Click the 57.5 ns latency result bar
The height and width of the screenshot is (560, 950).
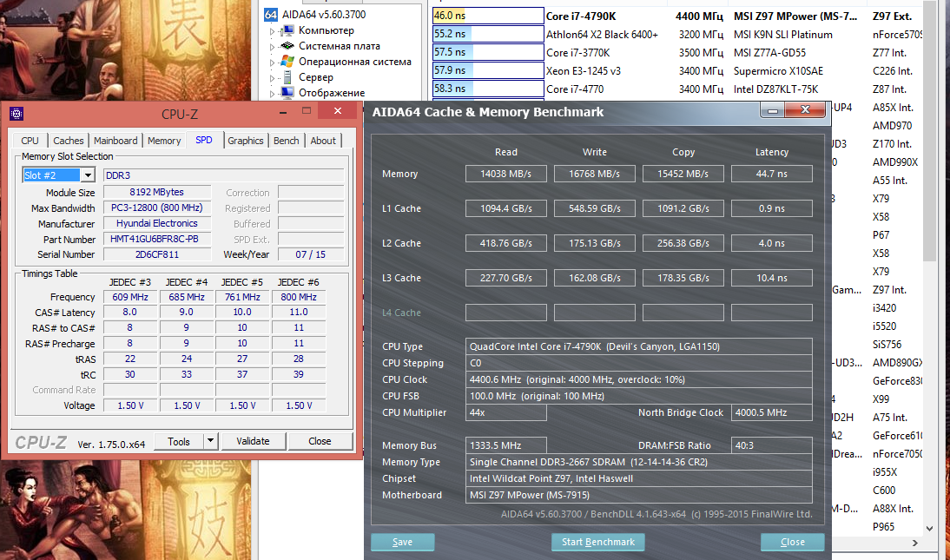[x=488, y=52]
